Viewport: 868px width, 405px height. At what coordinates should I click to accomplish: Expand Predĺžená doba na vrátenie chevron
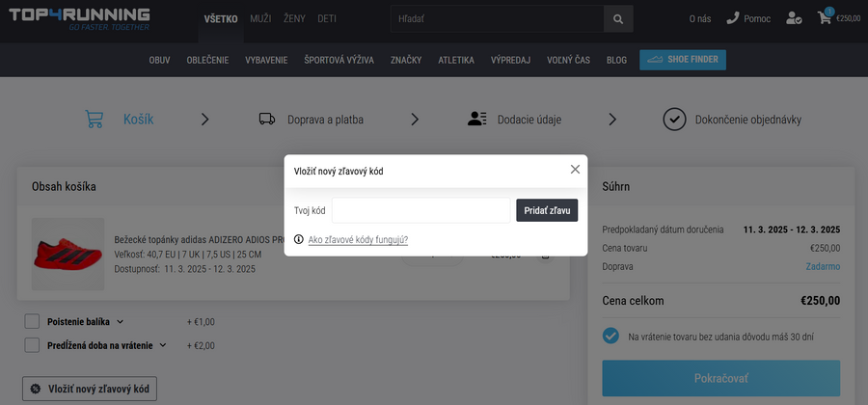click(163, 345)
